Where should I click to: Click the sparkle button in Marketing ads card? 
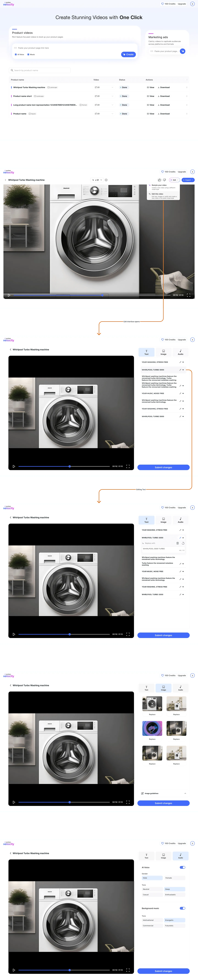pyautogui.click(x=183, y=51)
